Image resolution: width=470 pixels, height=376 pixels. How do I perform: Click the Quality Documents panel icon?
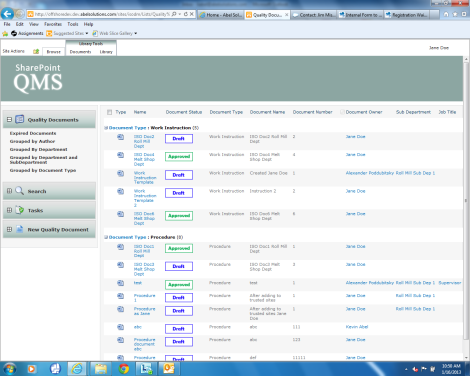[x=20, y=119]
